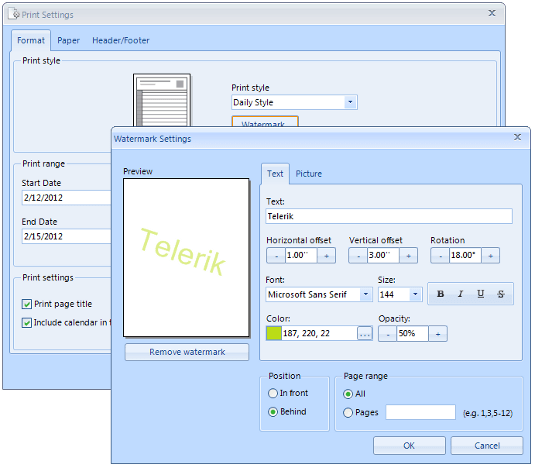Toggle Italic formatting for watermark text
Screen dimensions: 535x468
(460, 294)
